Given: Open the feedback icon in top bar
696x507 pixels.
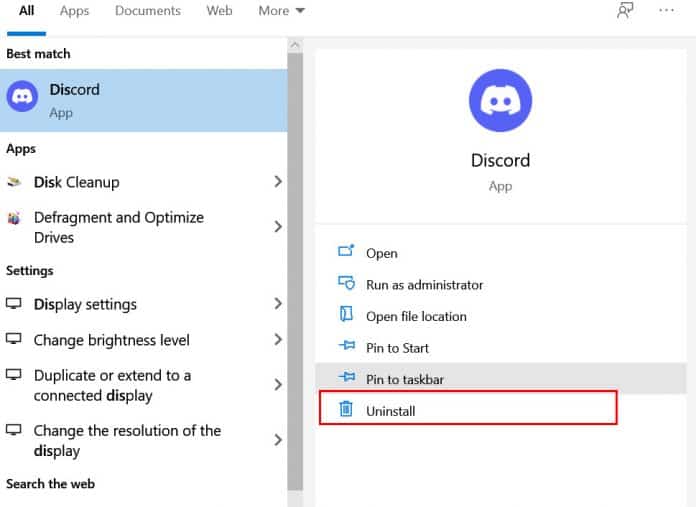Looking at the screenshot, I should [x=625, y=11].
